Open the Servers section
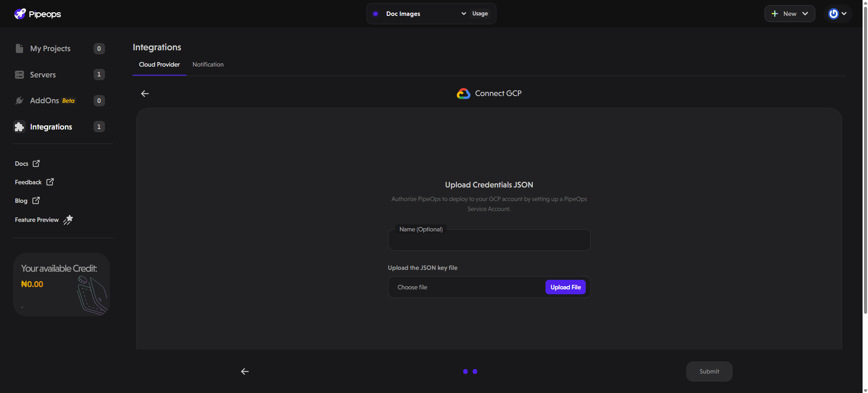Image resolution: width=868 pixels, height=393 pixels. [x=43, y=75]
